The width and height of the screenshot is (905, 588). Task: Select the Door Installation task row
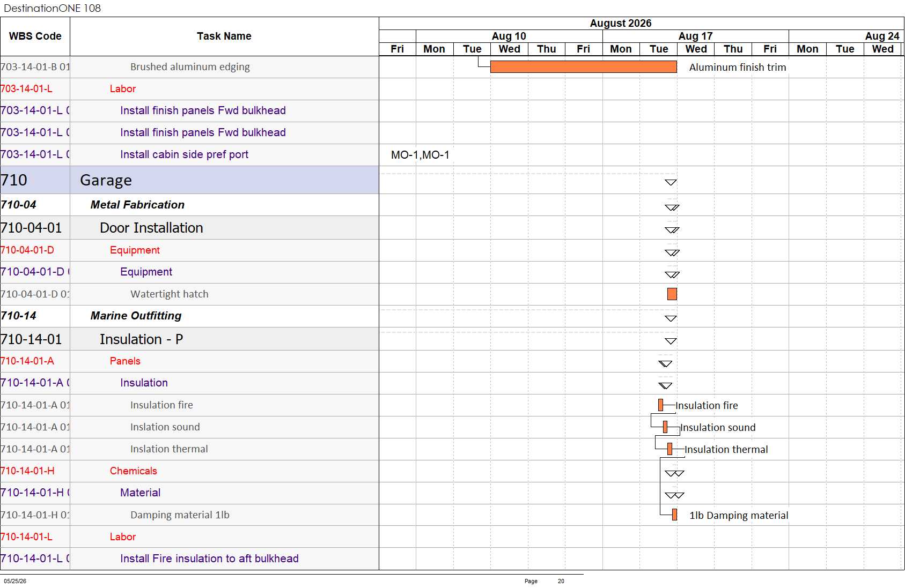189,228
